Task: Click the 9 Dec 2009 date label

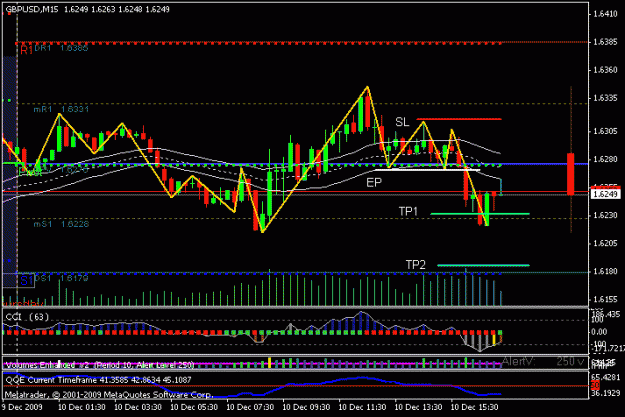Action: [23, 407]
